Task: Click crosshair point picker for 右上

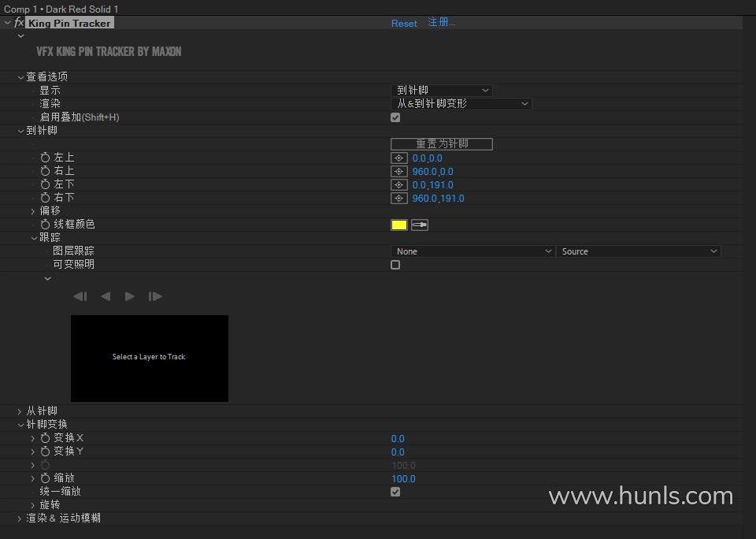Action: (398, 172)
